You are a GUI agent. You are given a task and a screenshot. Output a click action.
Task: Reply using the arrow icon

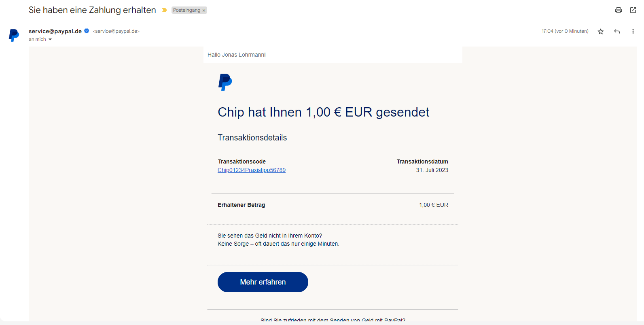pos(617,32)
